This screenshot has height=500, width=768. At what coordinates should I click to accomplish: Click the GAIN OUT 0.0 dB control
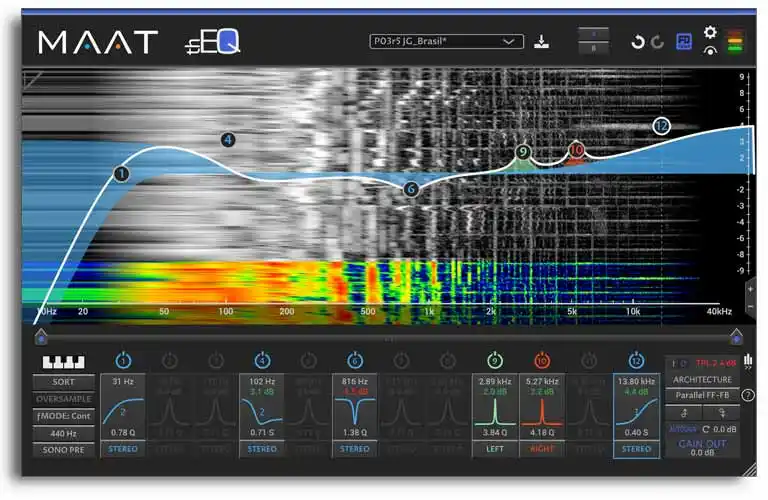coord(702,448)
